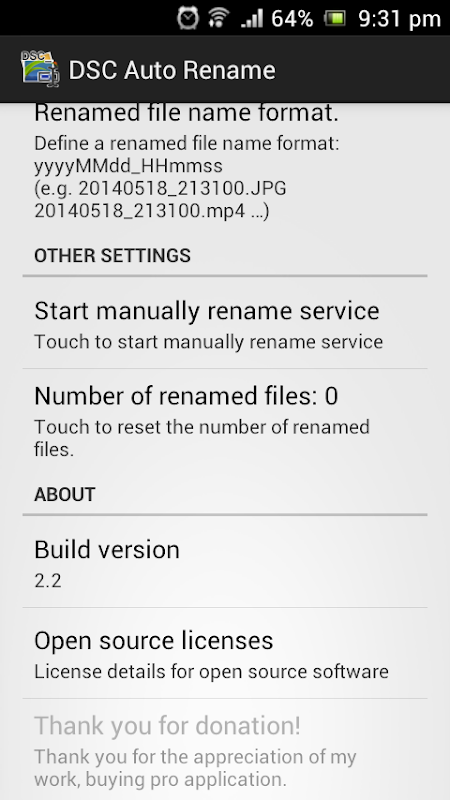Tap the ABOUT section header
The height and width of the screenshot is (800, 450).
tap(65, 494)
